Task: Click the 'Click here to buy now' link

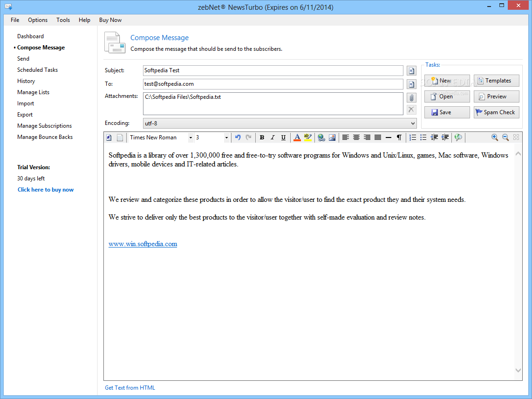Action: point(46,190)
